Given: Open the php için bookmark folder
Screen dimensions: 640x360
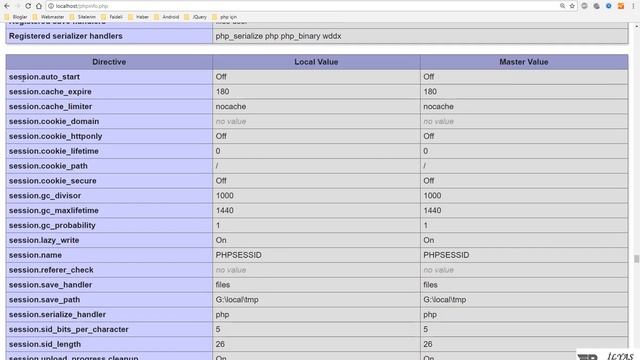Looking at the screenshot, I should coord(224,17).
